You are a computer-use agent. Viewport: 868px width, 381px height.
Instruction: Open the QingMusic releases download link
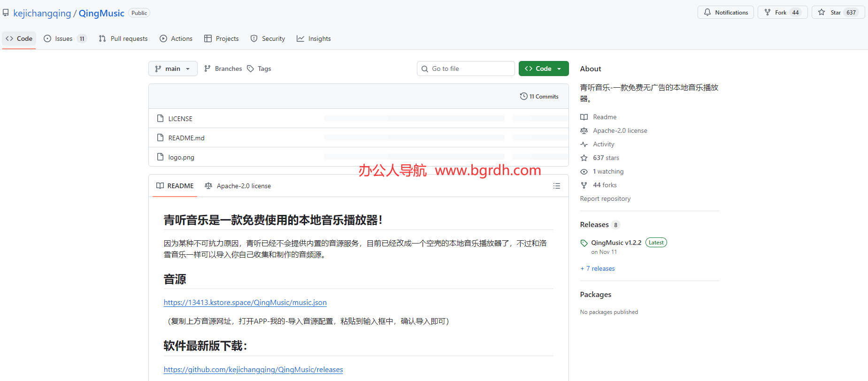click(253, 370)
